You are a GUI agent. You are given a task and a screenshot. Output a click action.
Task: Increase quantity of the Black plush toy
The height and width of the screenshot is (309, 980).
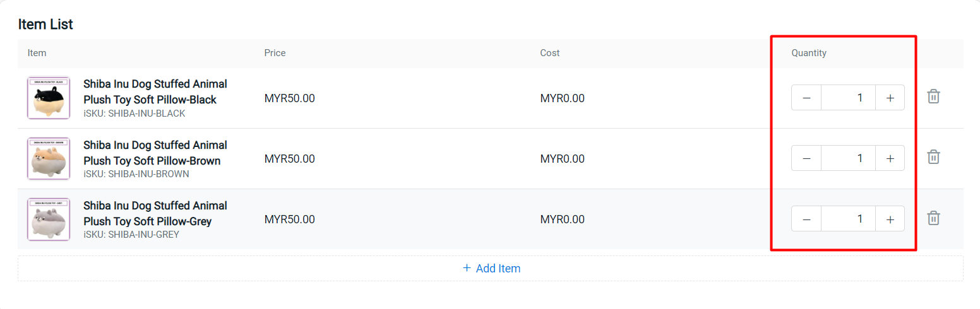tap(890, 98)
